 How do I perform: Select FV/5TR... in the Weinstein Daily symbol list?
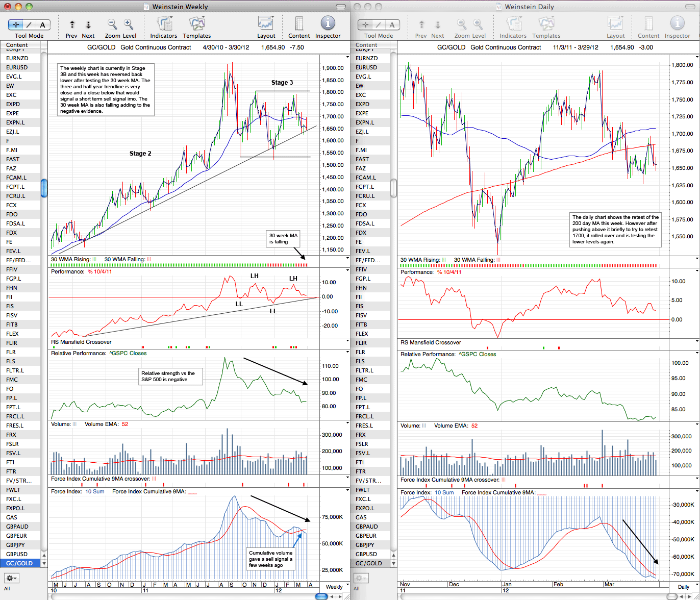click(369, 481)
